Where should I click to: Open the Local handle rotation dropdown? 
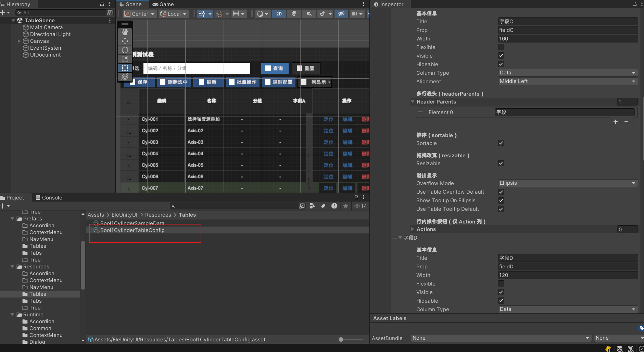click(174, 14)
